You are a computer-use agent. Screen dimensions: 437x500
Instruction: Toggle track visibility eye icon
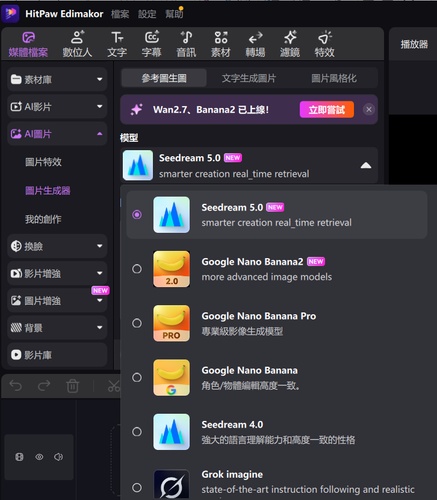click(39, 457)
